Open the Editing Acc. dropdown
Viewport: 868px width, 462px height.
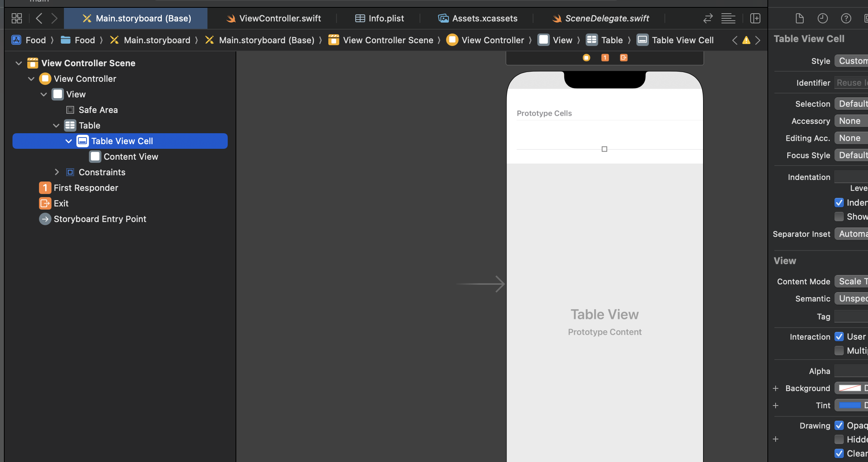pos(851,138)
